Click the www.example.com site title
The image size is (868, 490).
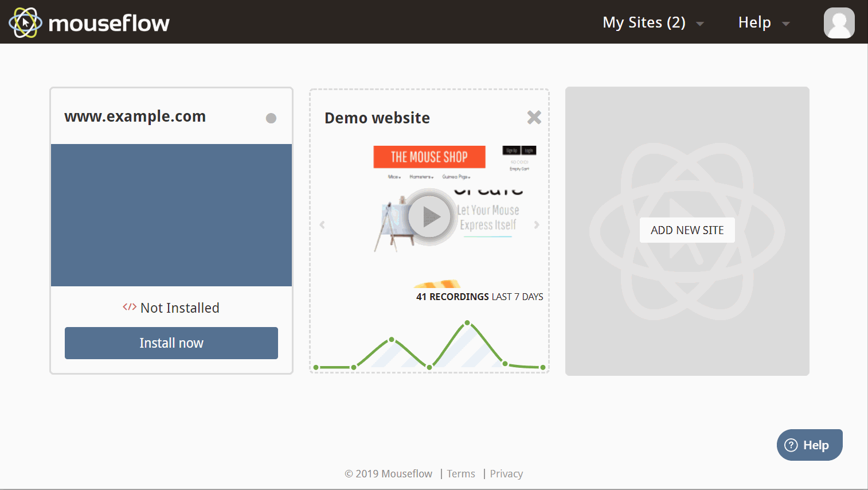coord(135,116)
